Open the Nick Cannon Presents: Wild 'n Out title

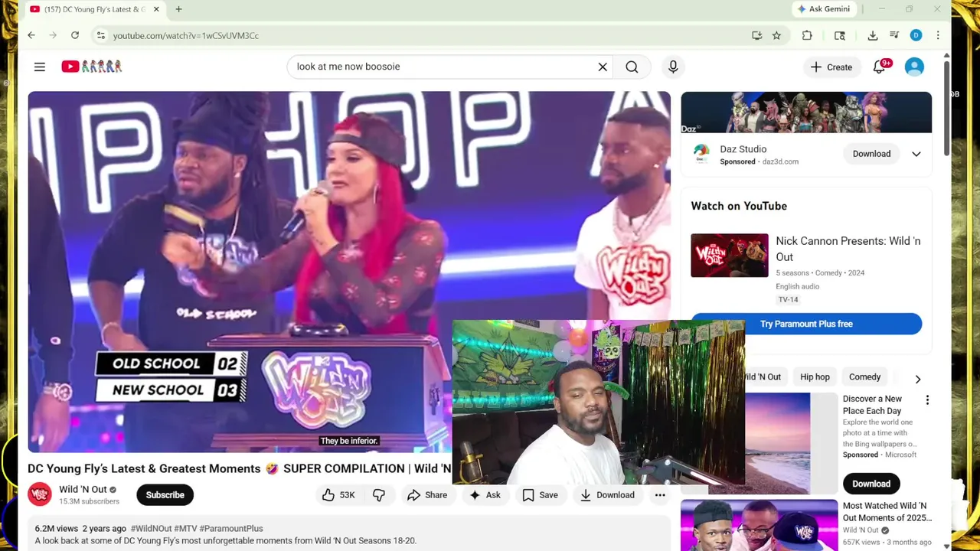(x=848, y=249)
